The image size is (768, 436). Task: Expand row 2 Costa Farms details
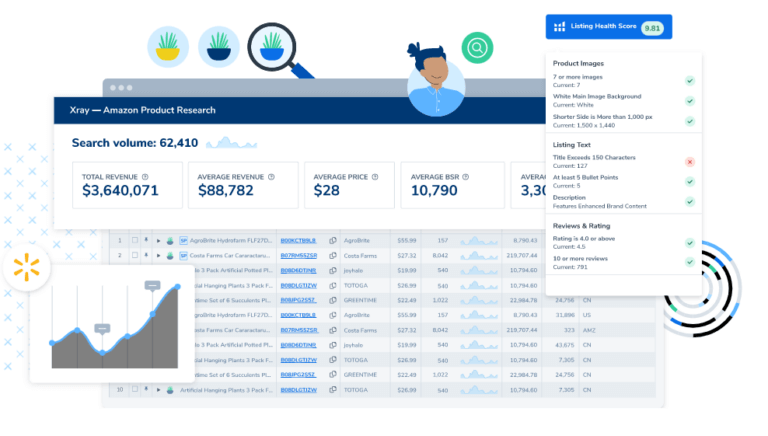[x=158, y=255]
